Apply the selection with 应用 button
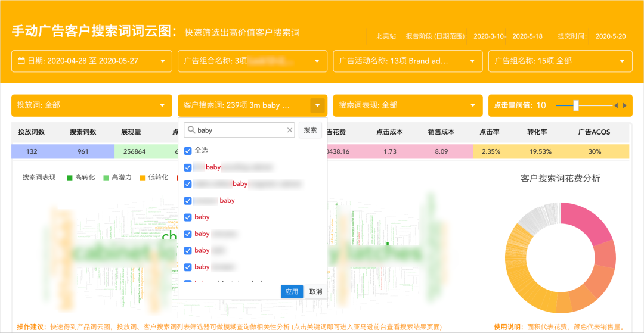The image size is (644, 333). tap(292, 291)
